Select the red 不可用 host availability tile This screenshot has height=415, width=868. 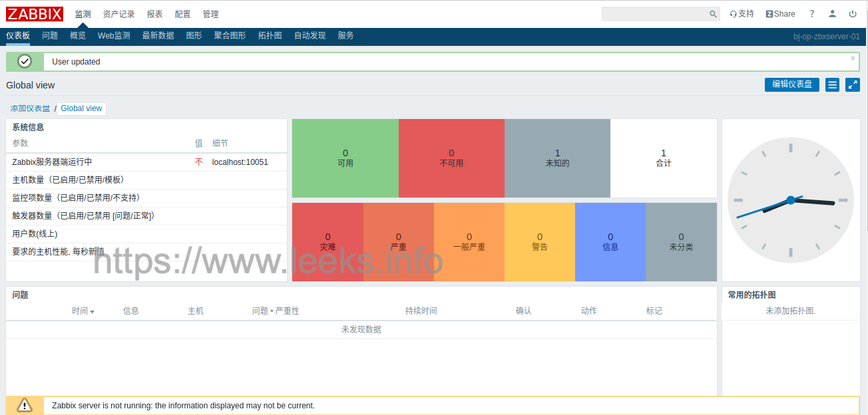(x=451, y=158)
